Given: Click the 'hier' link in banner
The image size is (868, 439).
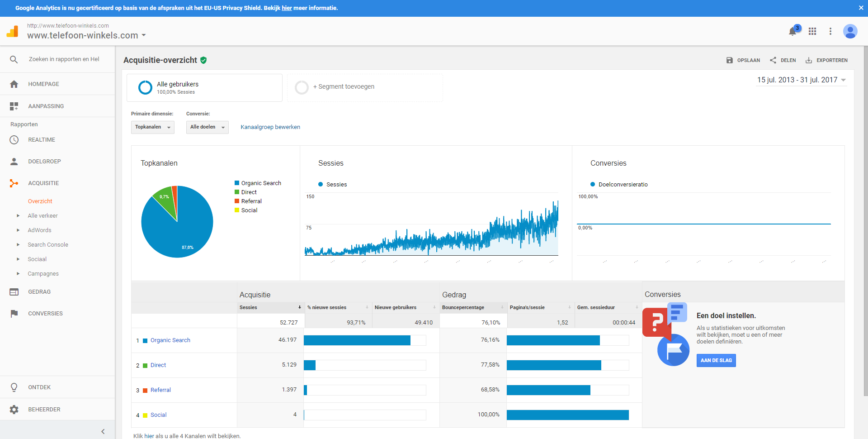Looking at the screenshot, I should tap(287, 8).
